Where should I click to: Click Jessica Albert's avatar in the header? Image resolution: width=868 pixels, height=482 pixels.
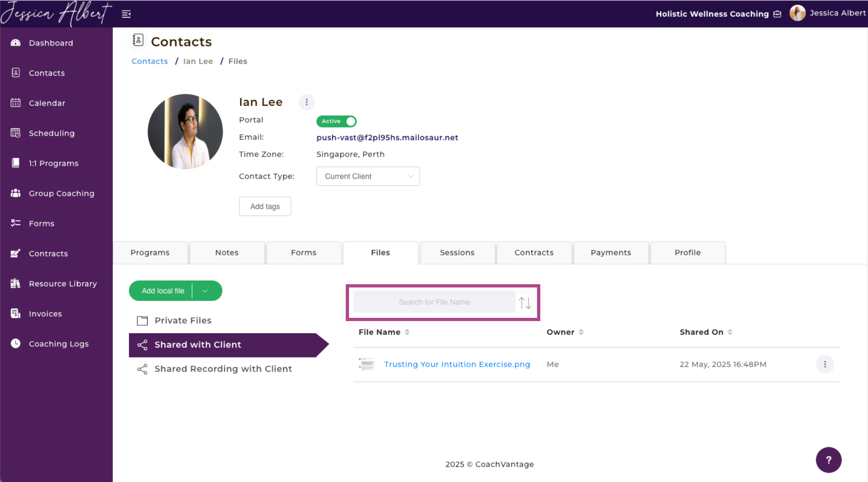coord(797,13)
